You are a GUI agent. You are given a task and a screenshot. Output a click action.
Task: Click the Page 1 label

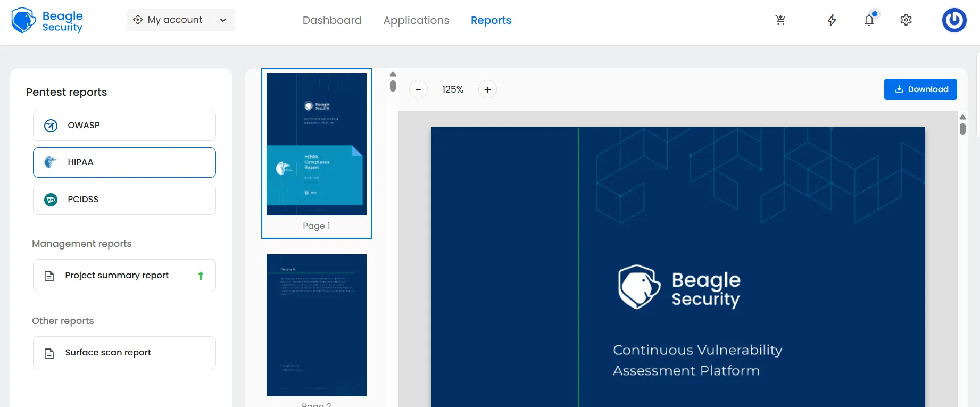[x=317, y=226]
